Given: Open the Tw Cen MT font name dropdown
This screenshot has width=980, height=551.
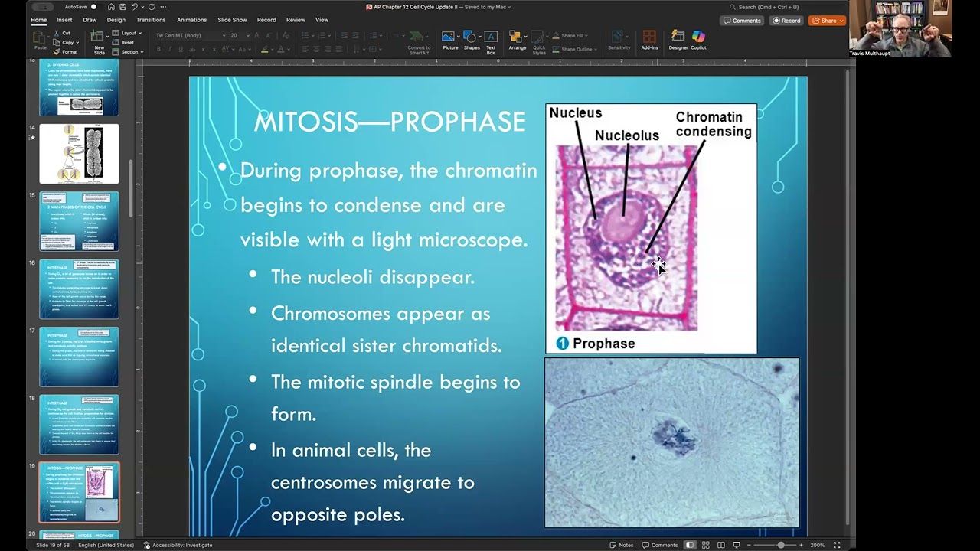Looking at the screenshot, I should point(190,35).
